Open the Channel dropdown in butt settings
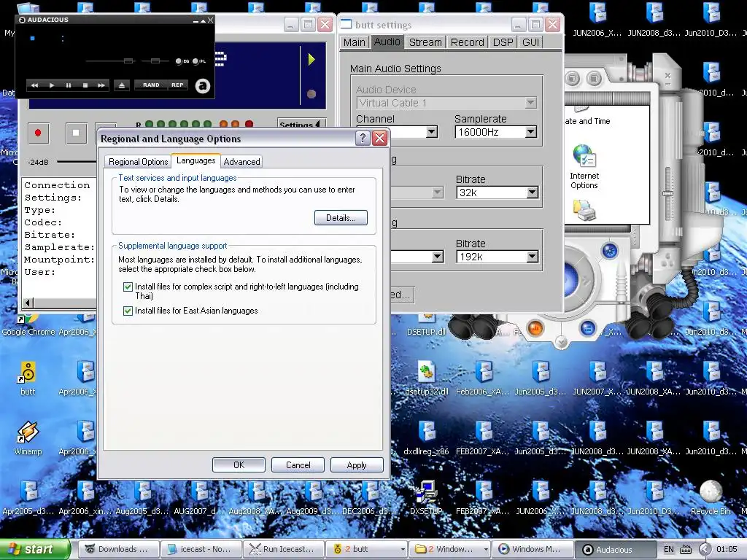 pyautogui.click(x=432, y=132)
